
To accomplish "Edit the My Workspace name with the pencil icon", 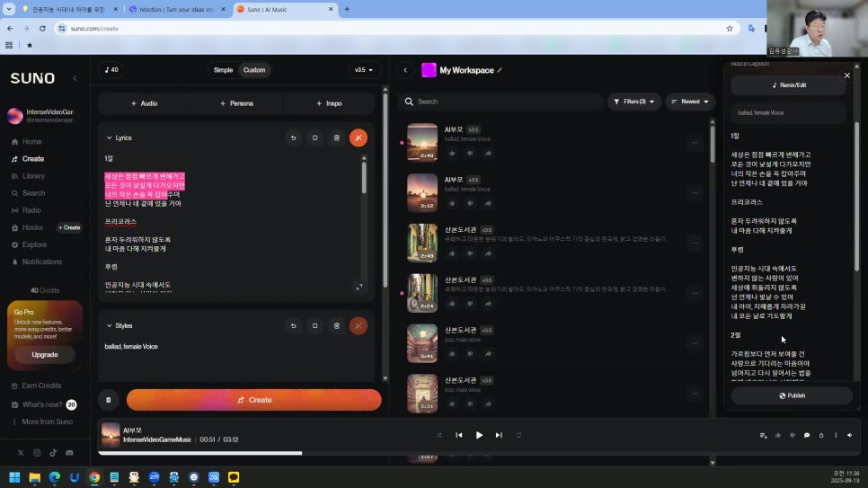I will 500,70.
